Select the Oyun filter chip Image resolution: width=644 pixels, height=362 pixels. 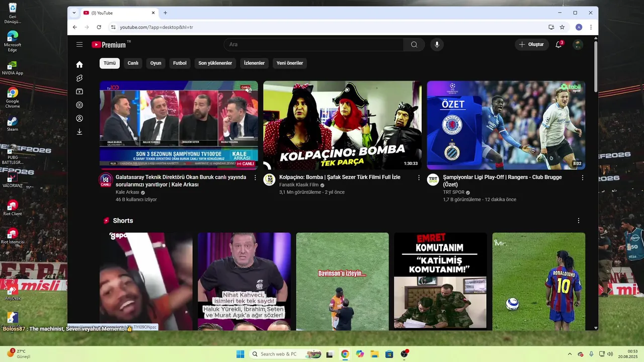[156, 63]
